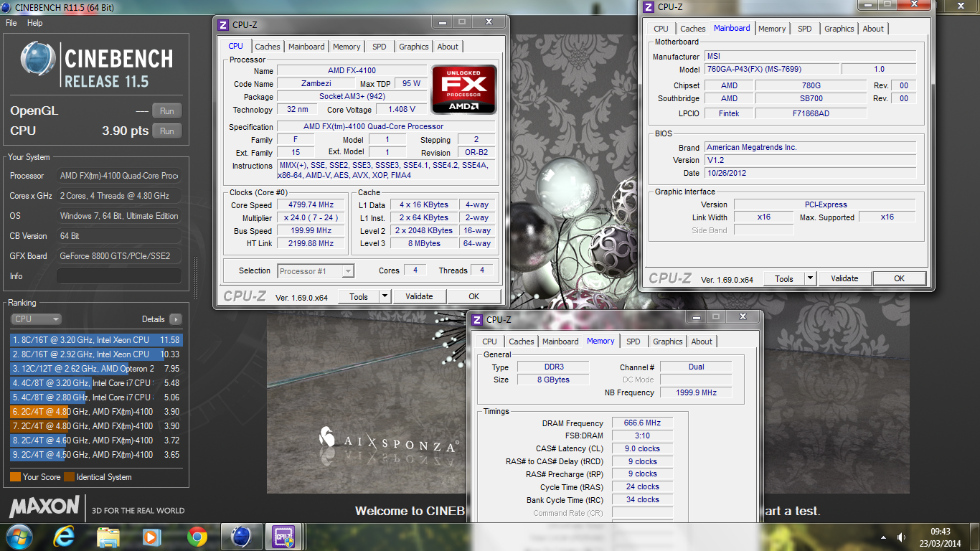The height and width of the screenshot is (551, 980).
Task: Switch to SPD tab in Memory window
Action: 633,342
